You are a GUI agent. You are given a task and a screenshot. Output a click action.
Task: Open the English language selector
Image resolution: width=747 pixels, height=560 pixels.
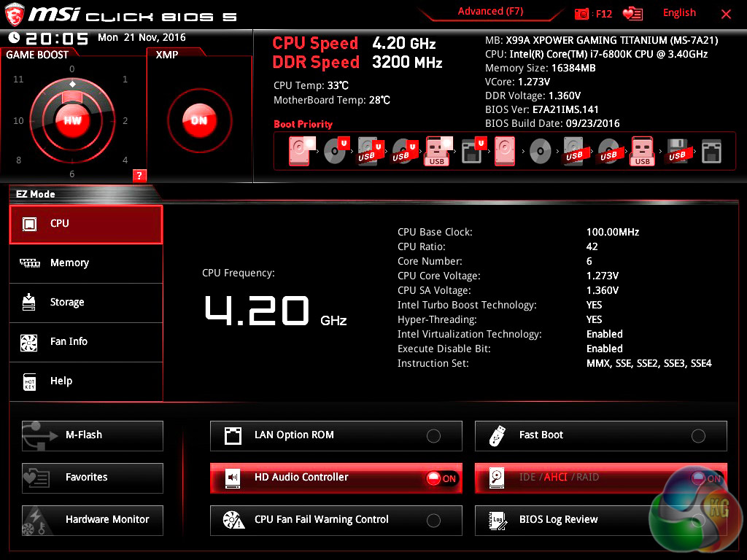pos(679,13)
